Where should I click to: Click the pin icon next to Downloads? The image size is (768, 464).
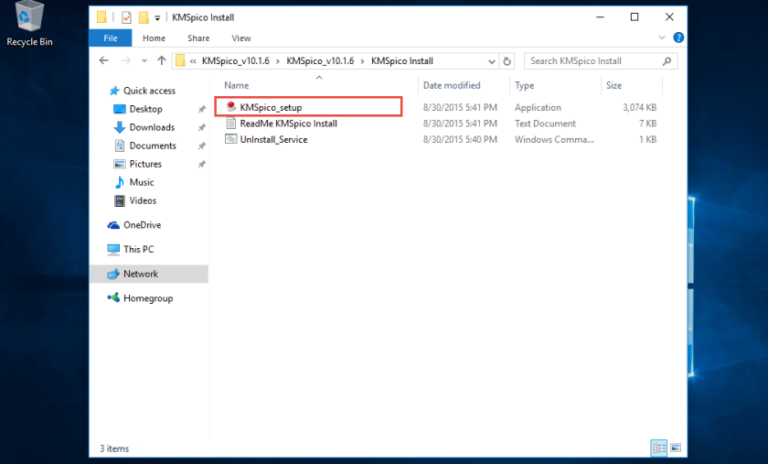[x=202, y=127]
